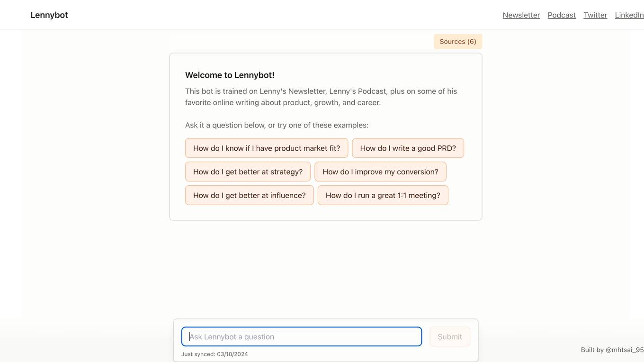
Task: Visit the LinkedIn link in header
Action: [x=629, y=15]
